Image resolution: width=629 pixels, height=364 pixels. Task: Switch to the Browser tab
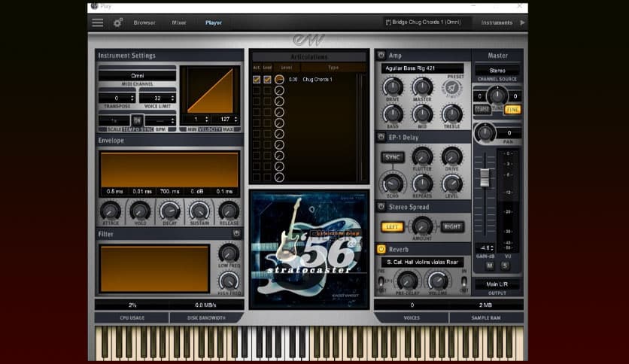pos(144,23)
